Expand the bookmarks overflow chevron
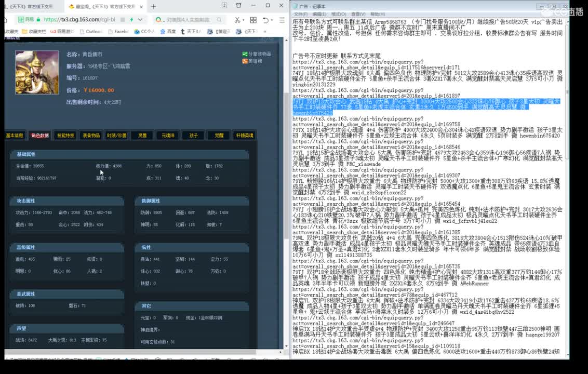 [x=265, y=32]
